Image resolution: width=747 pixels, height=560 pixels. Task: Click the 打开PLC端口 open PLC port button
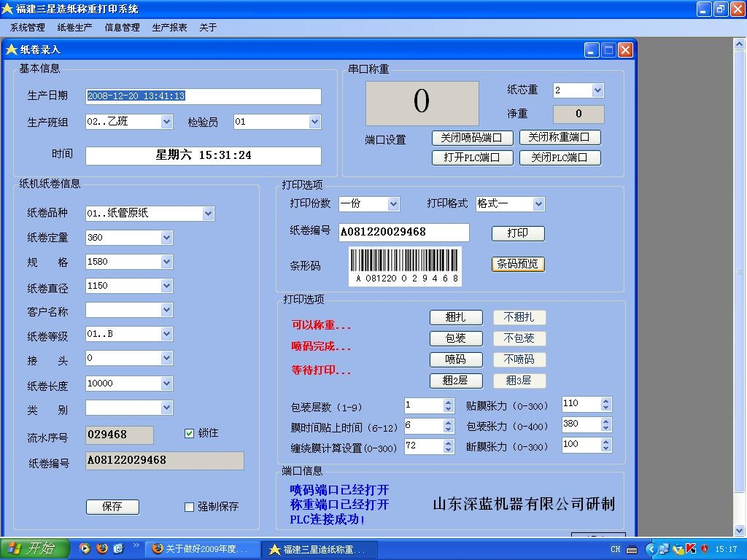pyautogui.click(x=472, y=157)
